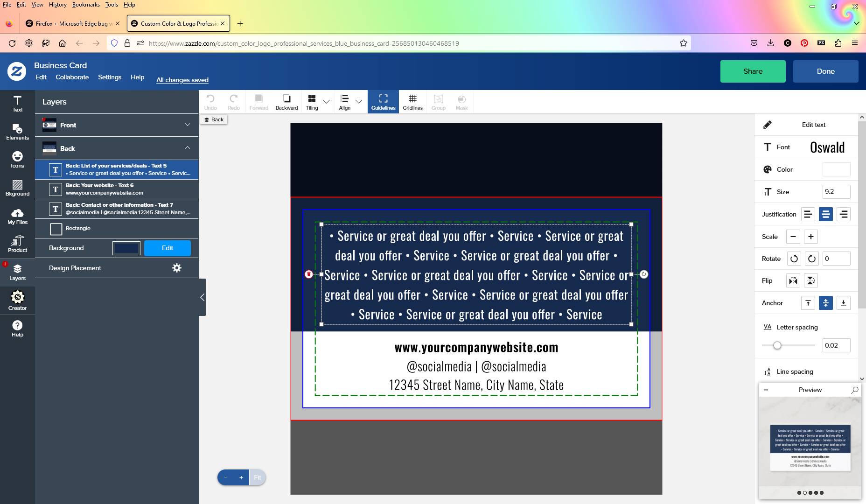
Task: Open the Tiling dropdown arrow
Action: (327, 101)
